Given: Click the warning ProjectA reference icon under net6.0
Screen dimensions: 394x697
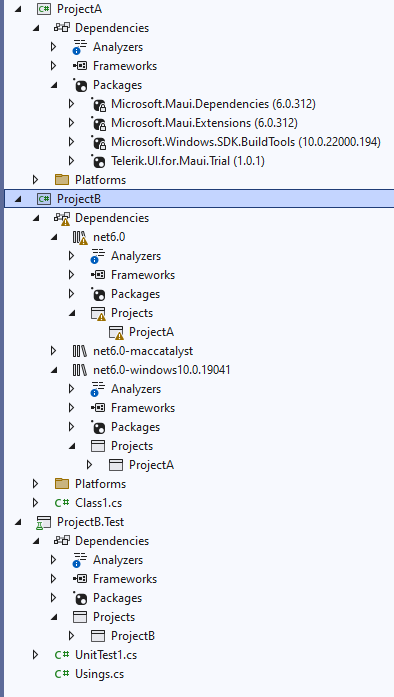Looking at the screenshot, I should coord(116,332).
